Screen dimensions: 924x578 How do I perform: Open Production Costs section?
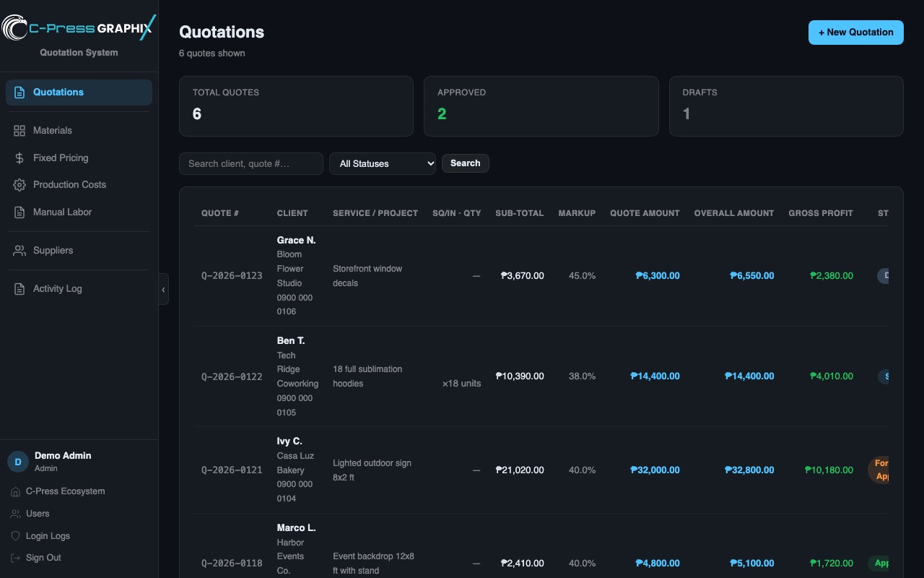[79, 185]
